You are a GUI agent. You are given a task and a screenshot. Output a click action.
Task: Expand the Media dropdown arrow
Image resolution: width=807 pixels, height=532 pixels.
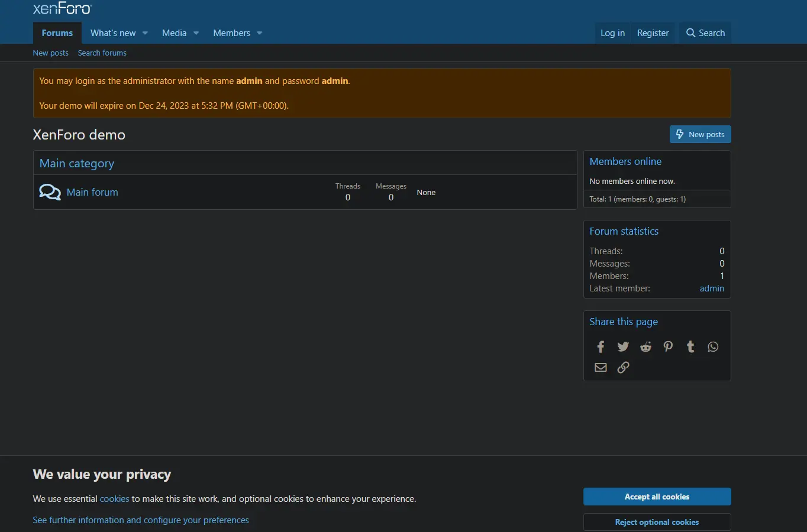(196, 33)
